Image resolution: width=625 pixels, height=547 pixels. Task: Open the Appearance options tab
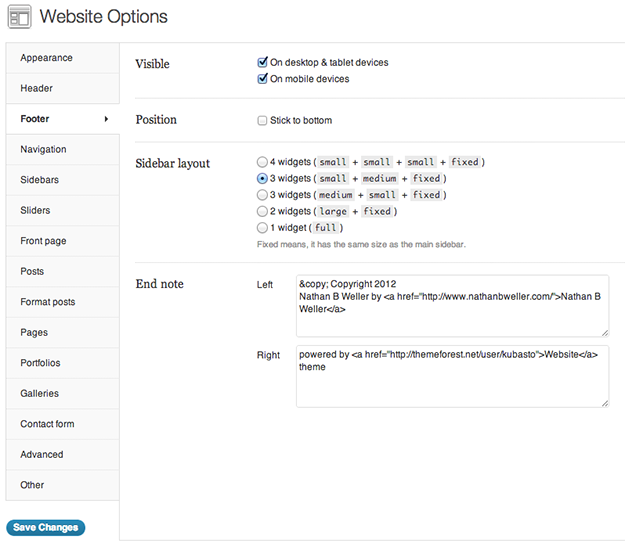(x=46, y=58)
